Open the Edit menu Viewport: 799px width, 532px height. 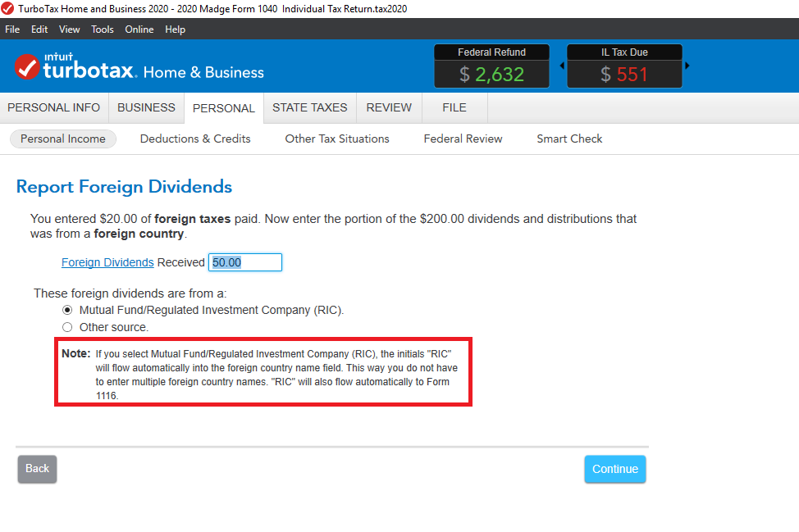click(x=39, y=30)
